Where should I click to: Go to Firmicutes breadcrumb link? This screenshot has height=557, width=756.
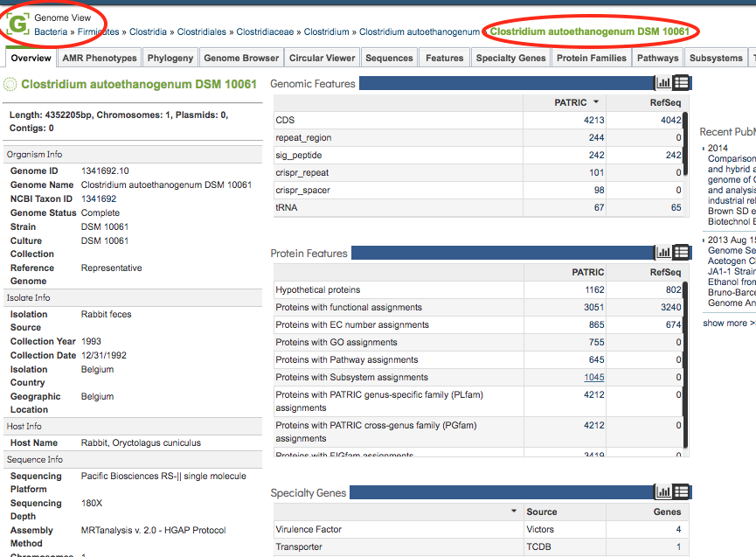pyautogui.click(x=99, y=31)
